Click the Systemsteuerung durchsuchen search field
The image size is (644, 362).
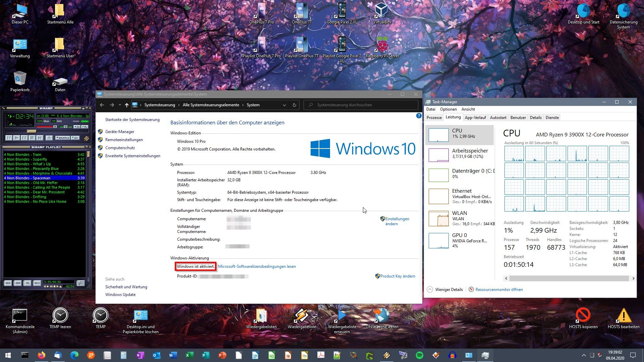click(x=361, y=105)
